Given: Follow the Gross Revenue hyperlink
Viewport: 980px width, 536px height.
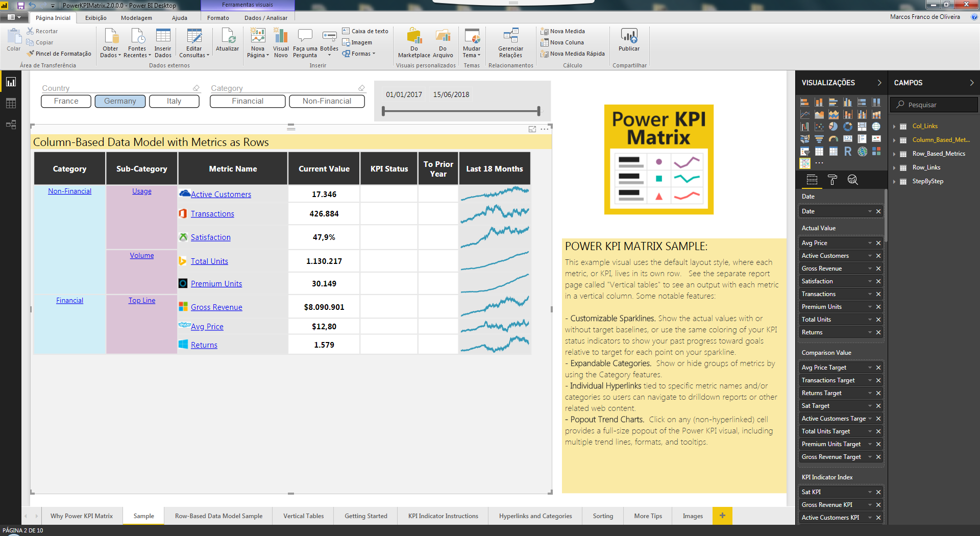Looking at the screenshot, I should 216,307.
